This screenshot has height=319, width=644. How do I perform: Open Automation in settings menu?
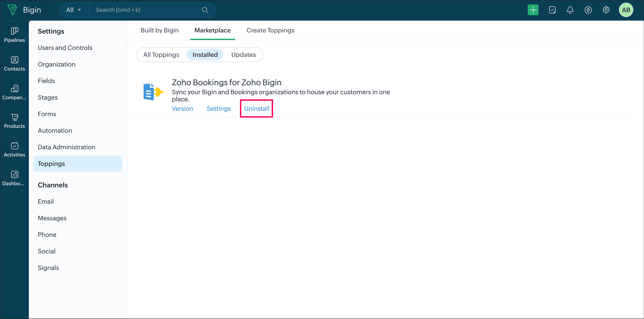click(x=55, y=131)
